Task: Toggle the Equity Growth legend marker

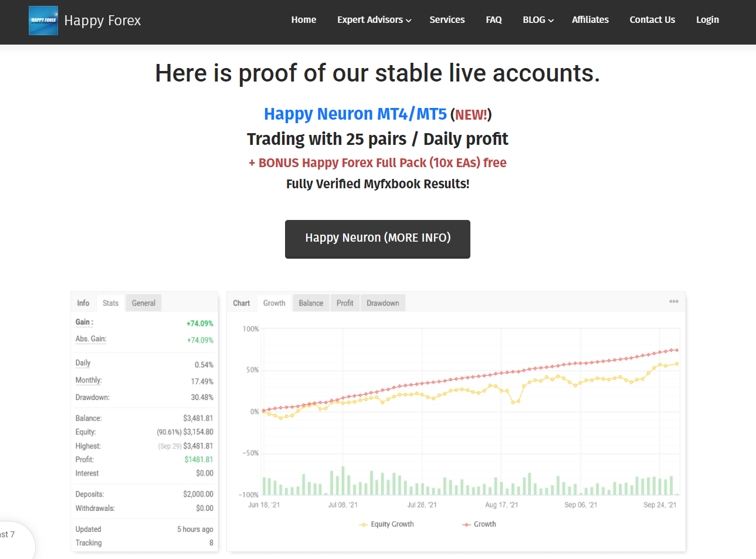Action: tap(364, 524)
